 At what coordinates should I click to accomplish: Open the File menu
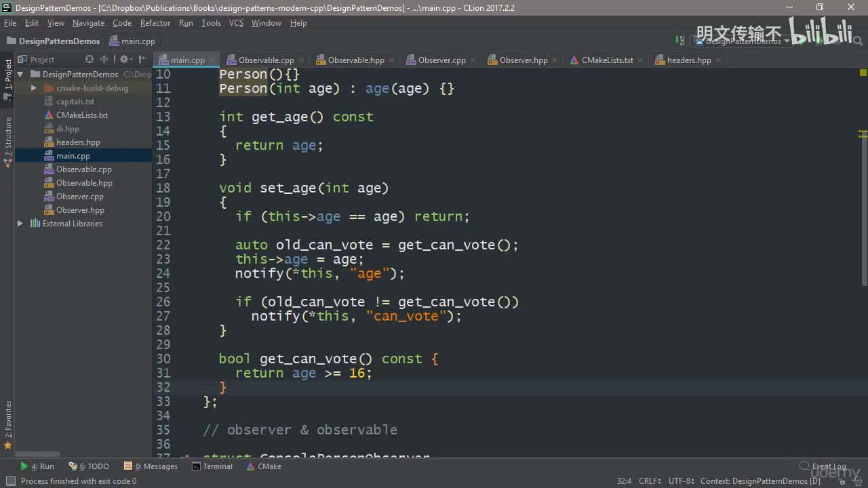click(x=10, y=23)
